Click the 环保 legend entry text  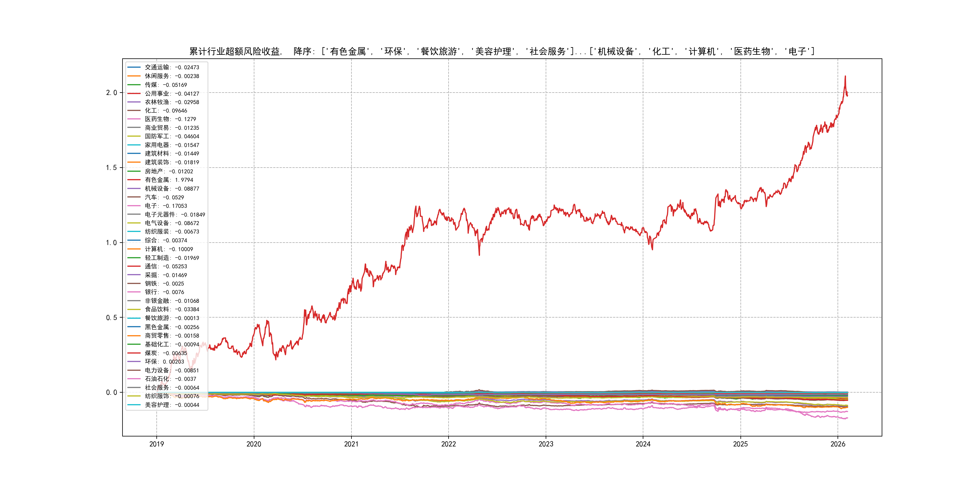coord(164,361)
